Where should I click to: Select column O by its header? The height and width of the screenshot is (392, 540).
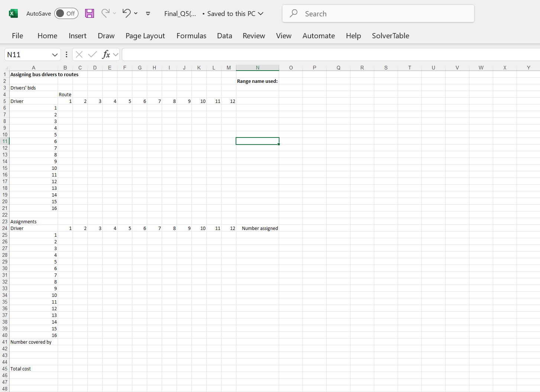pos(291,68)
